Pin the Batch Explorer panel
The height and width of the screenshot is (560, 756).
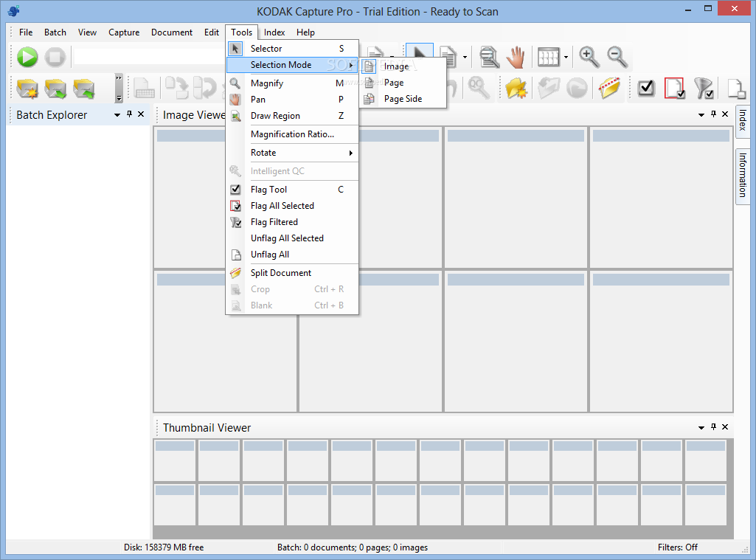(x=129, y=114)
